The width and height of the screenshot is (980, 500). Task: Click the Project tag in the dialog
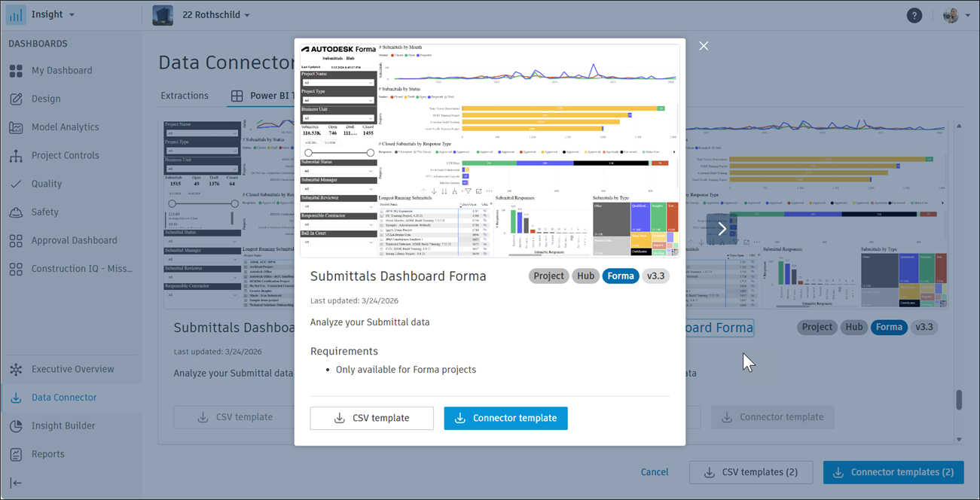pyautogui.click(x=548, y=276)
